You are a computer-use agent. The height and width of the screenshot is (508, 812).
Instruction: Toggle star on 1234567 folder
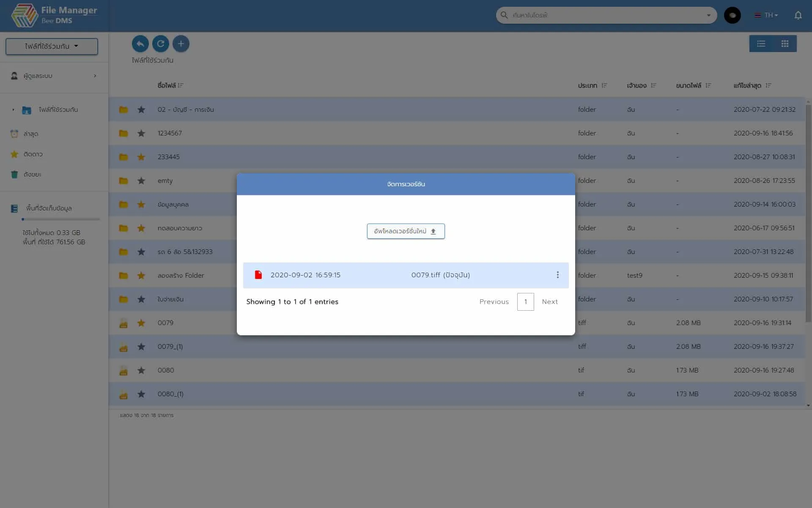point(141,133)
